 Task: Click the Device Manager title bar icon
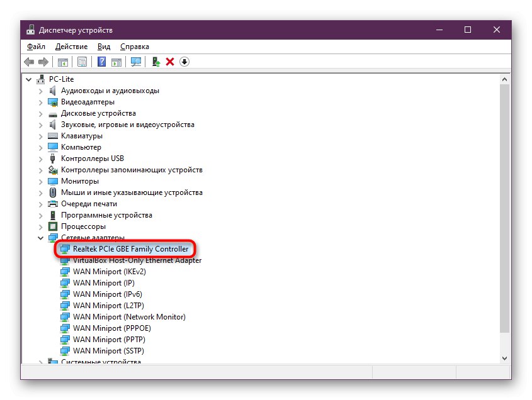click(x=31, y=30)
